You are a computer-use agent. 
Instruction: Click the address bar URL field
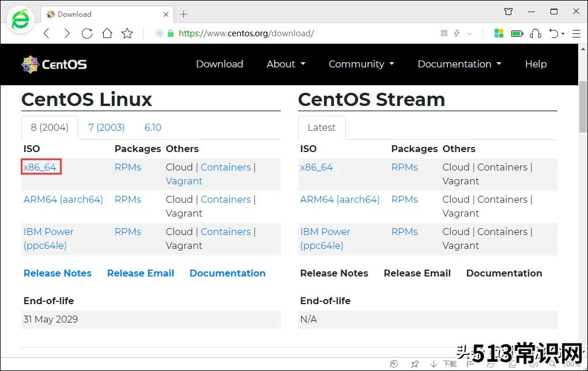[246, 33]
